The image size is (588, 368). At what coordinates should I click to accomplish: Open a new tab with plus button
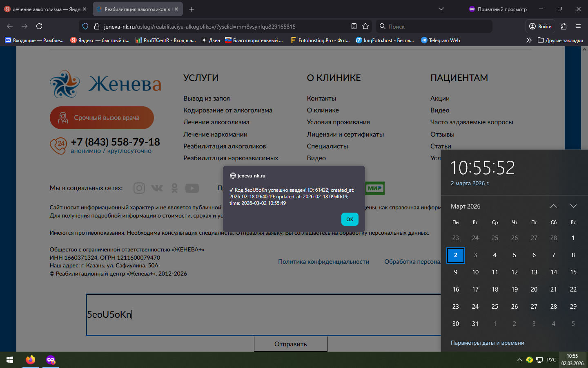coord(192,9)
